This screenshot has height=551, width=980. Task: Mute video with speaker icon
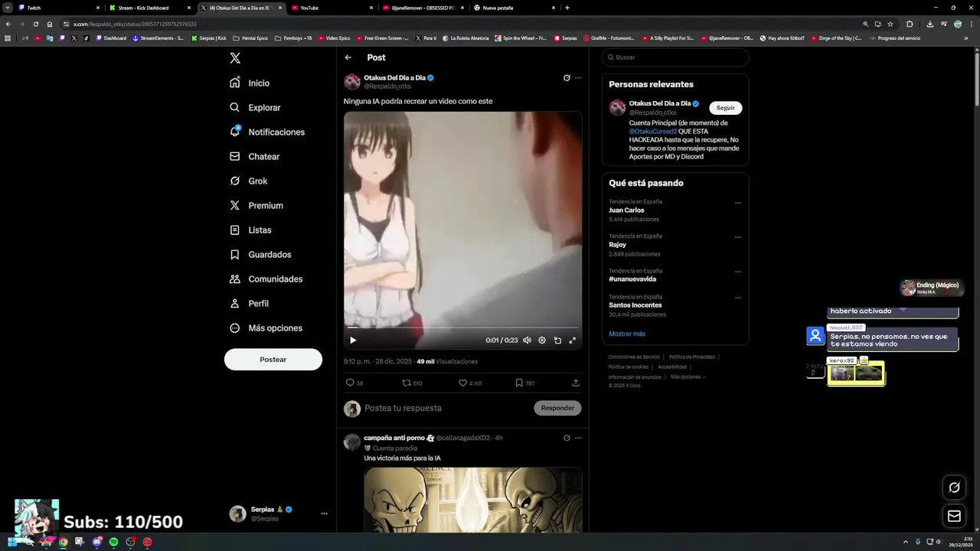tap(527, 340)
